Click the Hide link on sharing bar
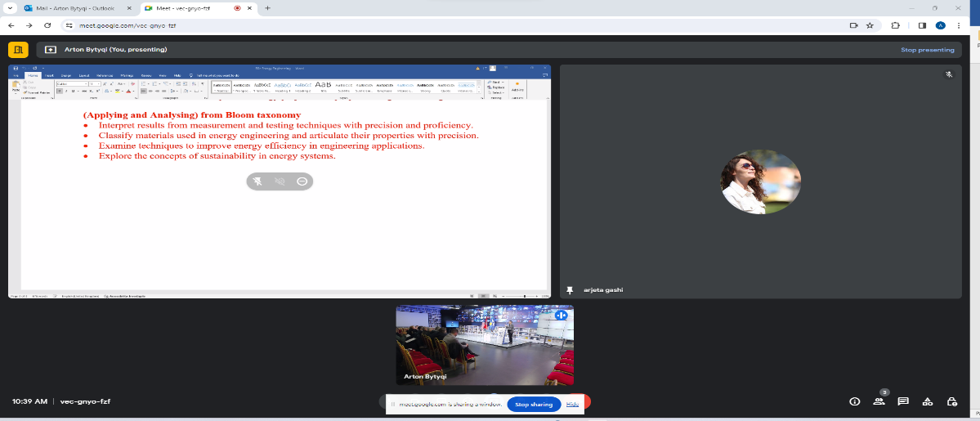 coord(572,404)
